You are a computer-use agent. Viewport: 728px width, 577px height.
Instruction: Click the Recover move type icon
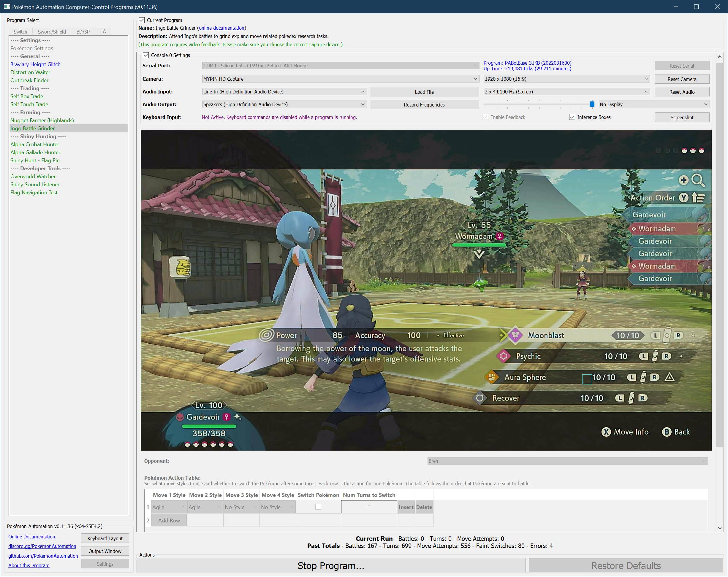pos(479,398)
